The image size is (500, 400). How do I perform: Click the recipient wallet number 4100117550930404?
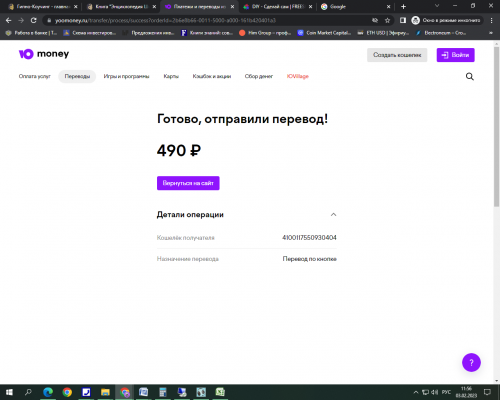[309, 238]
